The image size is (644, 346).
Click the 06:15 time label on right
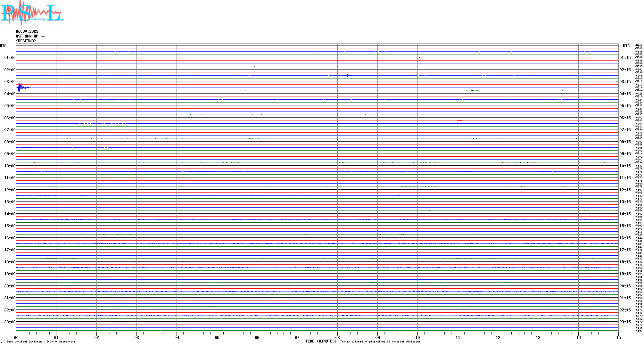pyautogui.click(x=625, y=118)
